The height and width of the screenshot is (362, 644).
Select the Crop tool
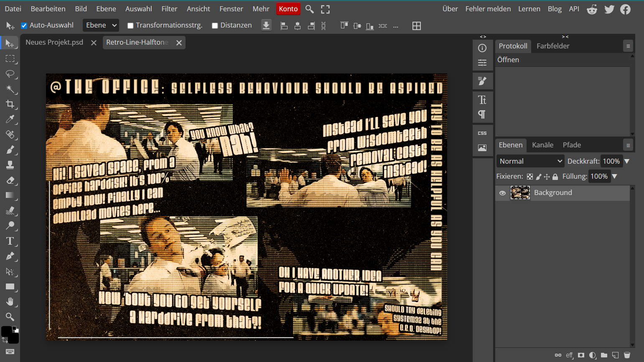pyautogui.click(x=10, y=104)
